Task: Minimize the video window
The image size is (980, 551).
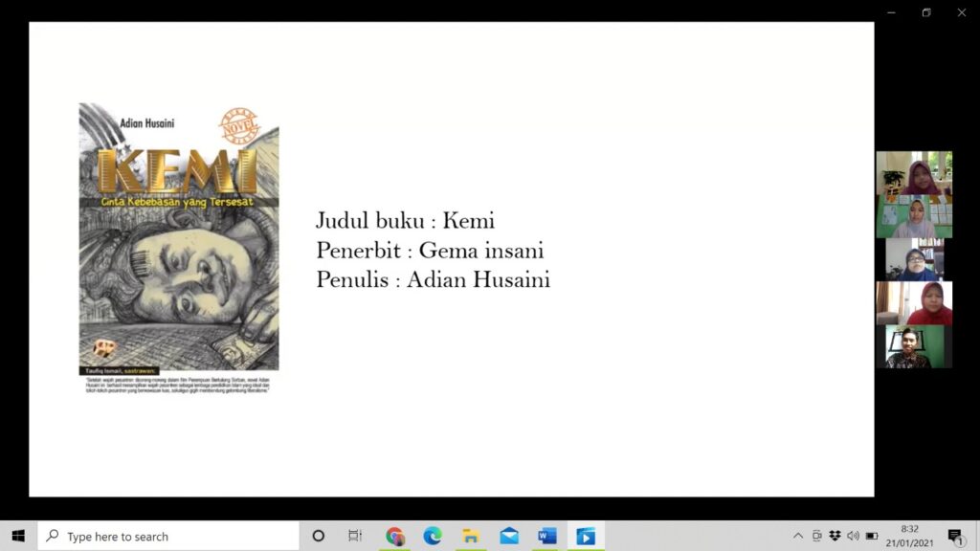Action: tap(891, 12)
